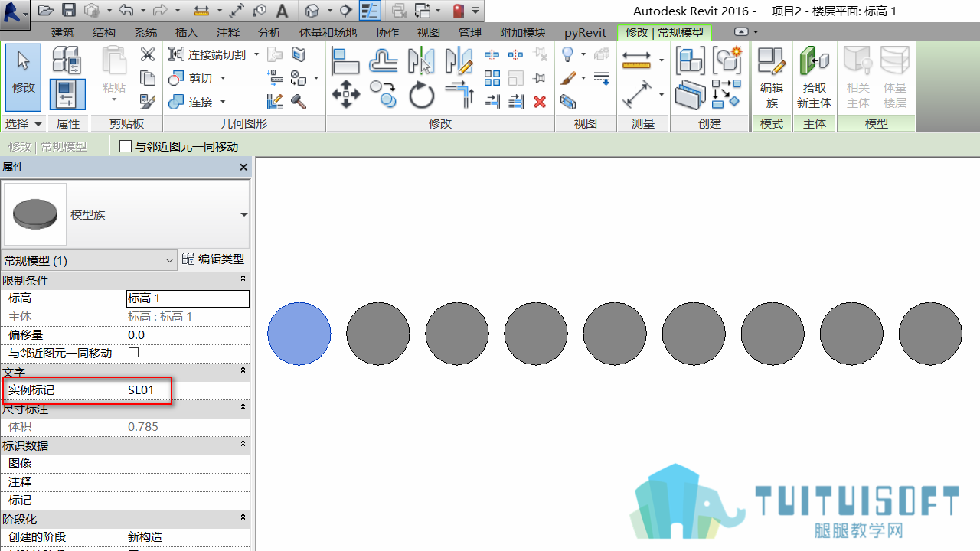Collapse the 限制条件 section
This screenshot has width=980, height=551.
[243, 279]
